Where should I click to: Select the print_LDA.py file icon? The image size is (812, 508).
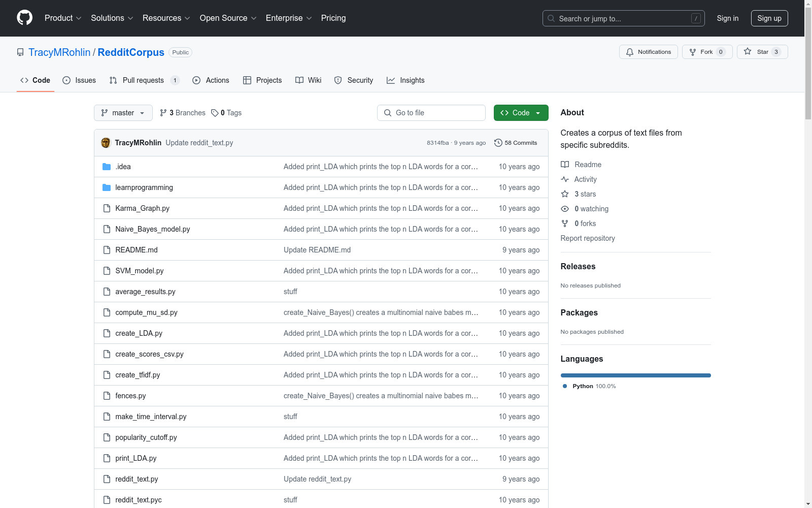pyautogui.click(x=107, y=458)
